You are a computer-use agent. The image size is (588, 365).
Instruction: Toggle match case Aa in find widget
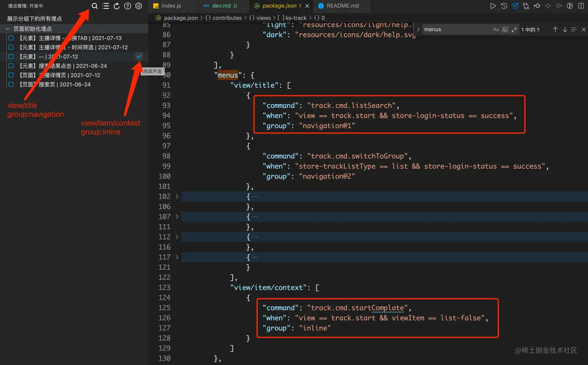coord(496,30)
